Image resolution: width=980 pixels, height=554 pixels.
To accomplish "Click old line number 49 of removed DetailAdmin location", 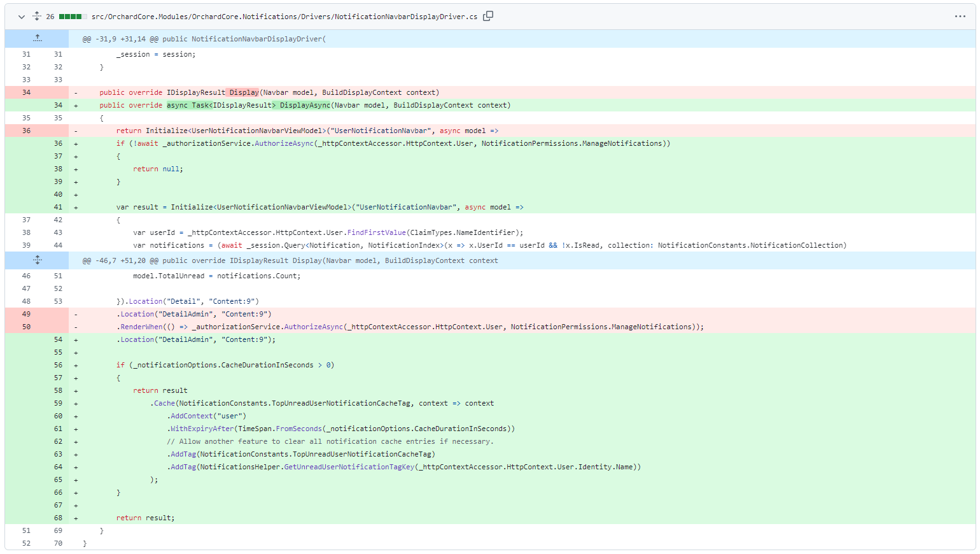I will 26,314.
